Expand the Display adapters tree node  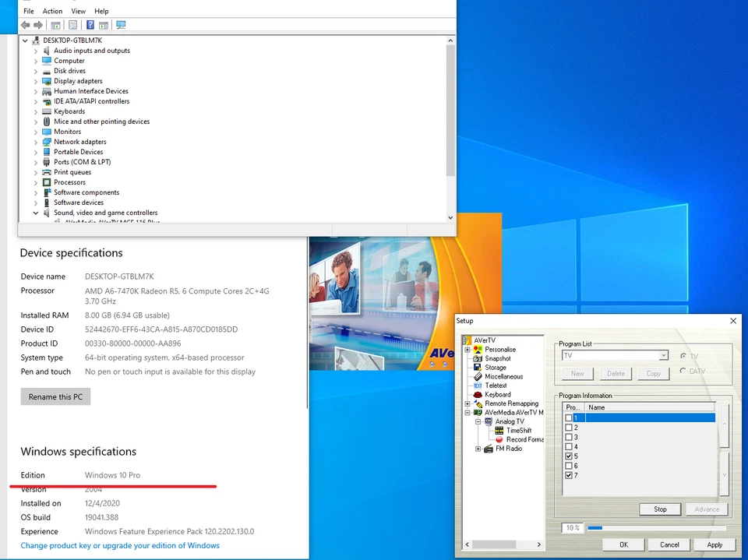[35, 81]
